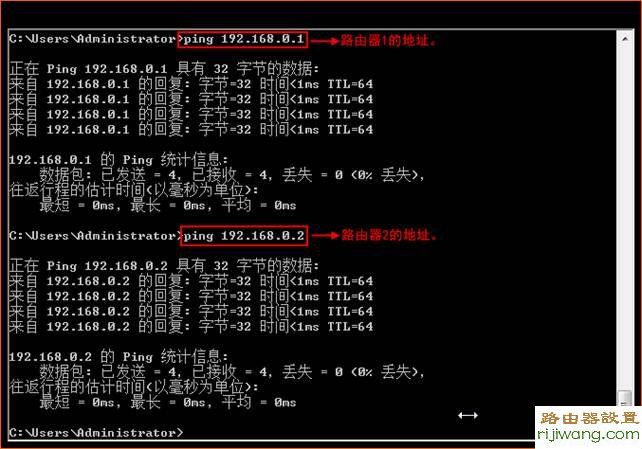Click the 'Ping 192.168.0.2 具有 32 字节' line

pyautogui.click(x=164, y=266)
